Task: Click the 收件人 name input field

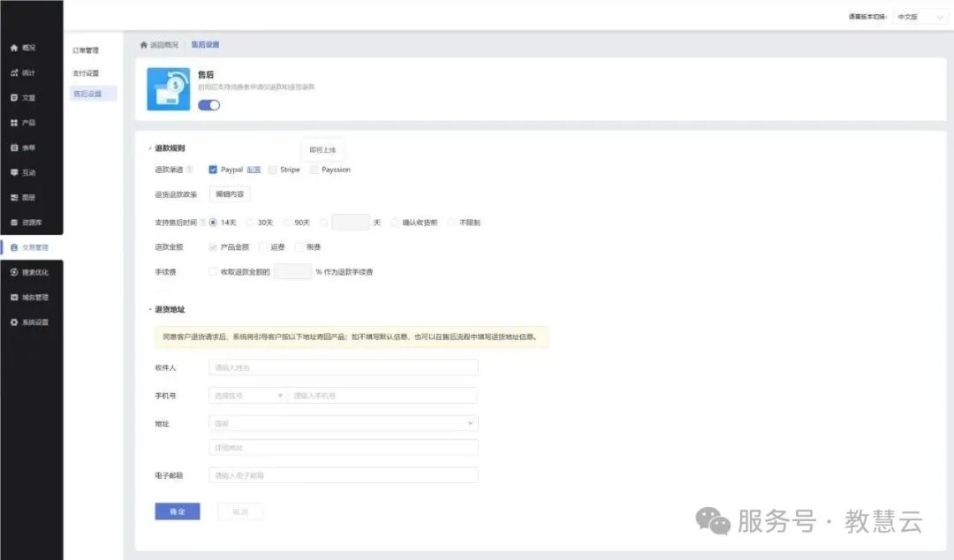Action: tap(343, 367)
